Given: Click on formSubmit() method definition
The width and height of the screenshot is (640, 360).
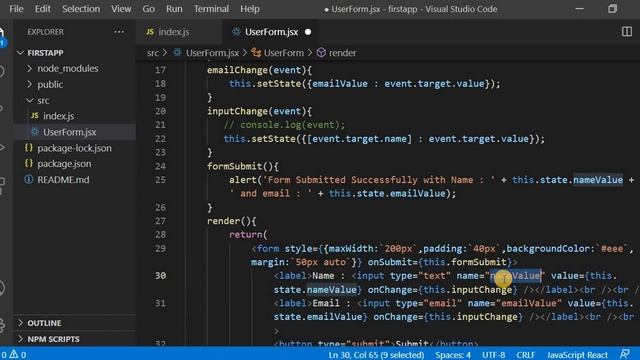Looking at the screenshot, I should pyautogui.click(x=234, y=166).
